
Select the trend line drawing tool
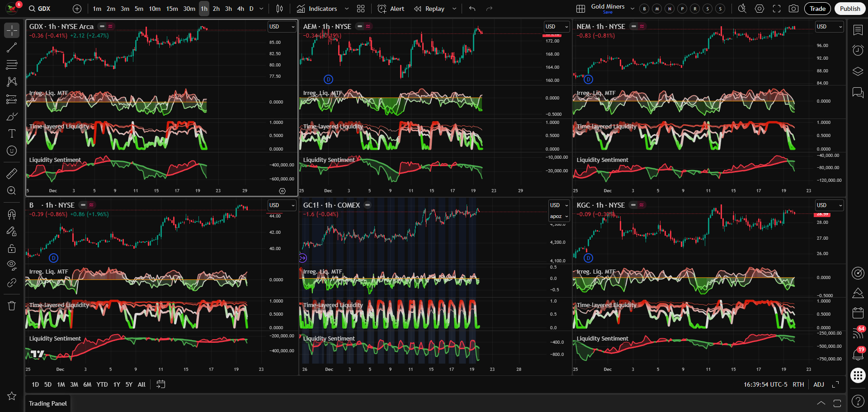pos(12,47)
